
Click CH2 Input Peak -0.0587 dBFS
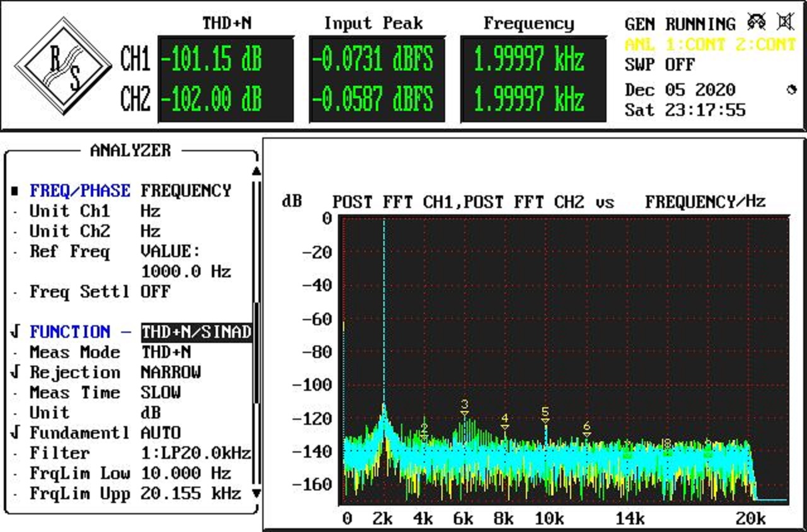pos(373,100)
